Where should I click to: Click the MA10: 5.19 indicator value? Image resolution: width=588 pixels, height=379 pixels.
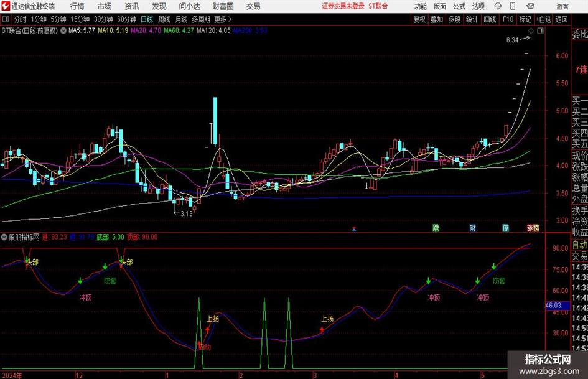[113, 30]
